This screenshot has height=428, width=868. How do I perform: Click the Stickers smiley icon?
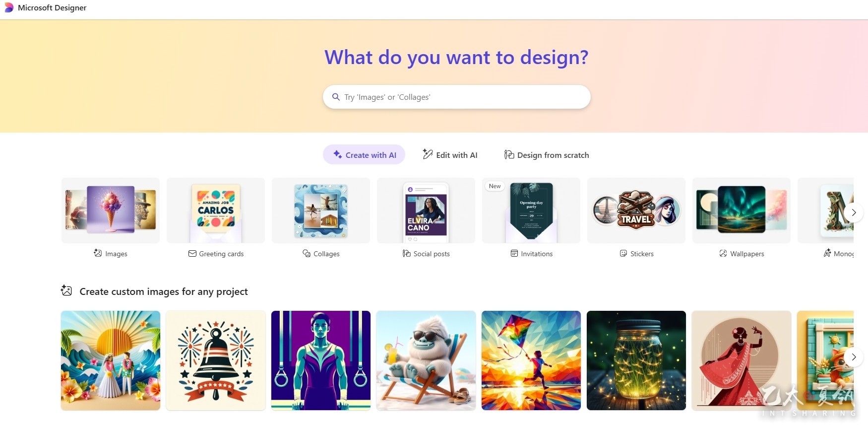pos(623,253)
